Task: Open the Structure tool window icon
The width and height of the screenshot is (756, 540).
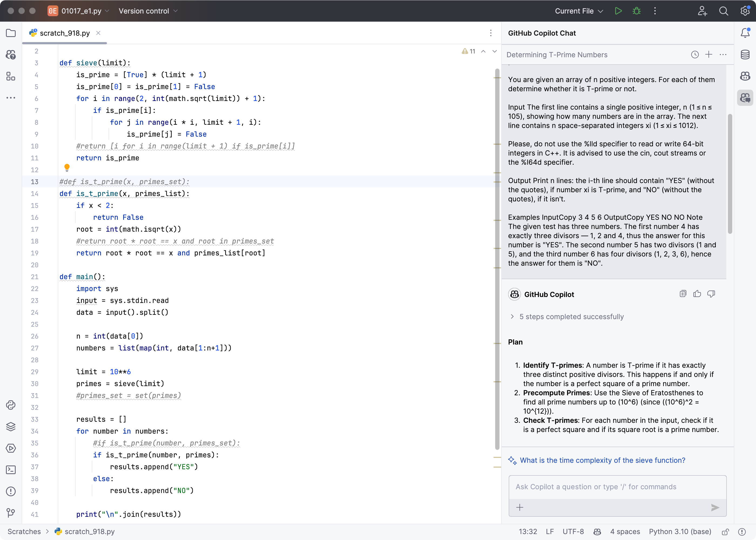Action: coord(11,76)
